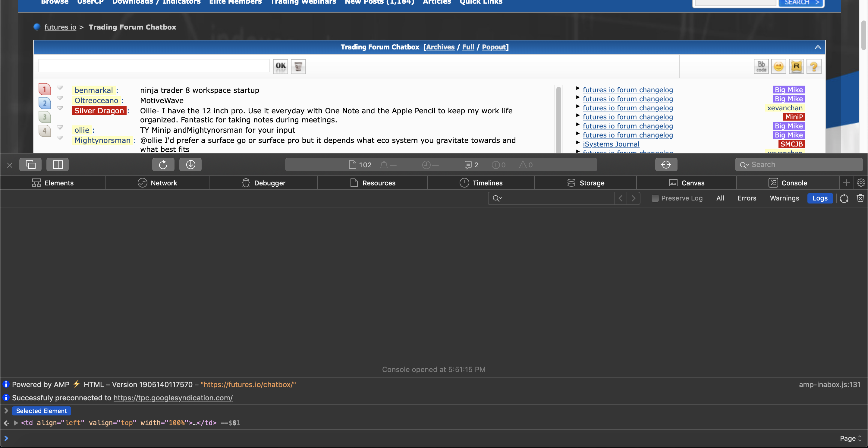The width and height of the screenshot is (868, 448).
Task: Click the warnings count triangle in dashboard
Action: coord(526,165)
